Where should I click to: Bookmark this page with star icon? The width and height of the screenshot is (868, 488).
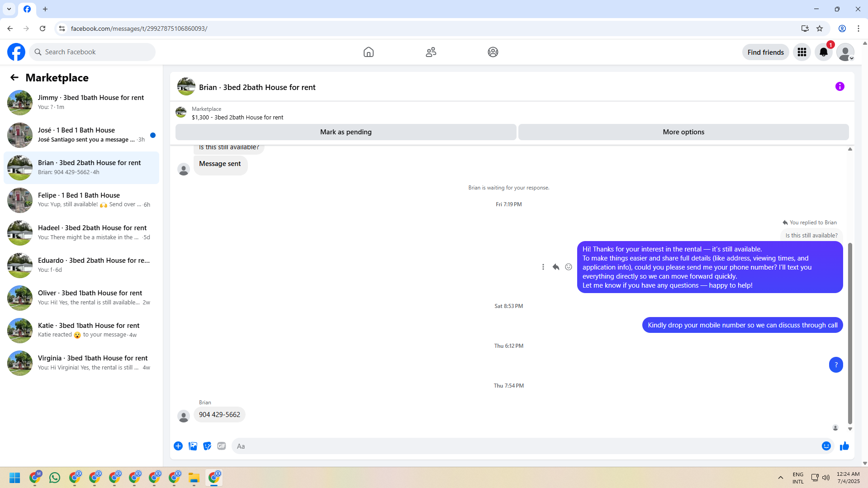coord(820,28)
